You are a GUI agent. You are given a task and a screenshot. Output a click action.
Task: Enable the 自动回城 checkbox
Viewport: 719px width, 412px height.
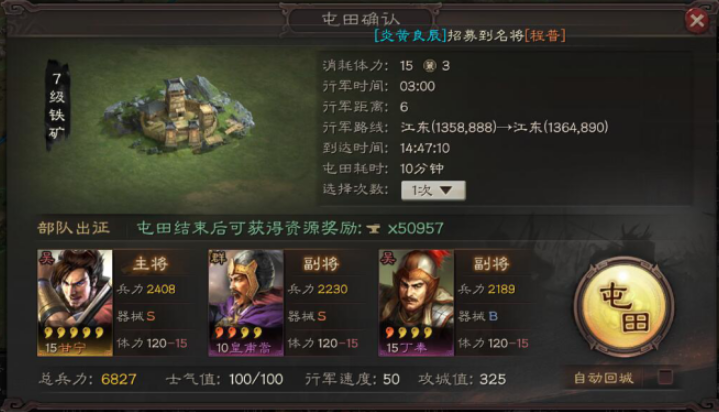[664, 377]
